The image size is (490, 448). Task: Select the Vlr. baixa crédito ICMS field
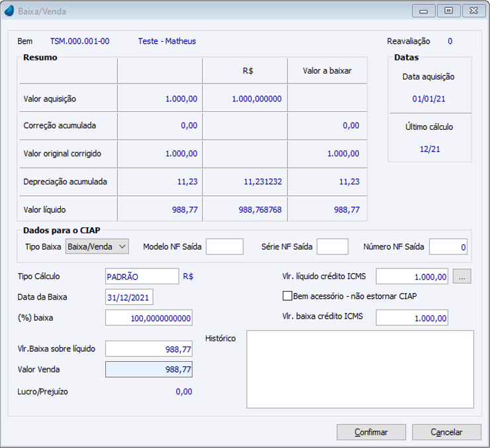tap(412, 318)
